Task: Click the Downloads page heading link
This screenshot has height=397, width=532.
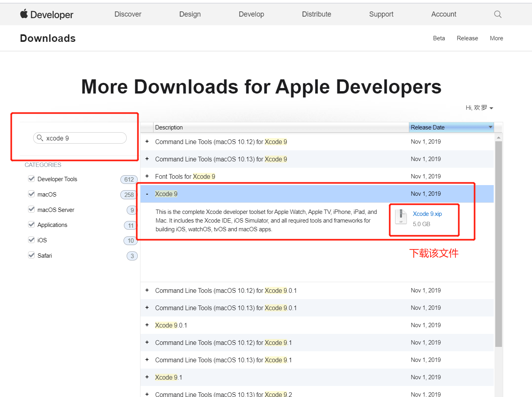Action: click(x=48, y=38)
